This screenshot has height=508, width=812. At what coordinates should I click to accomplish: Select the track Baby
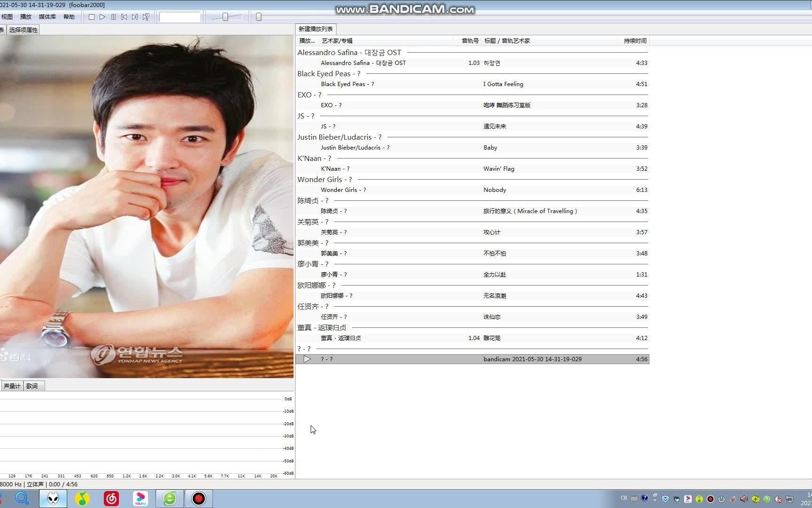coord(472,148)
